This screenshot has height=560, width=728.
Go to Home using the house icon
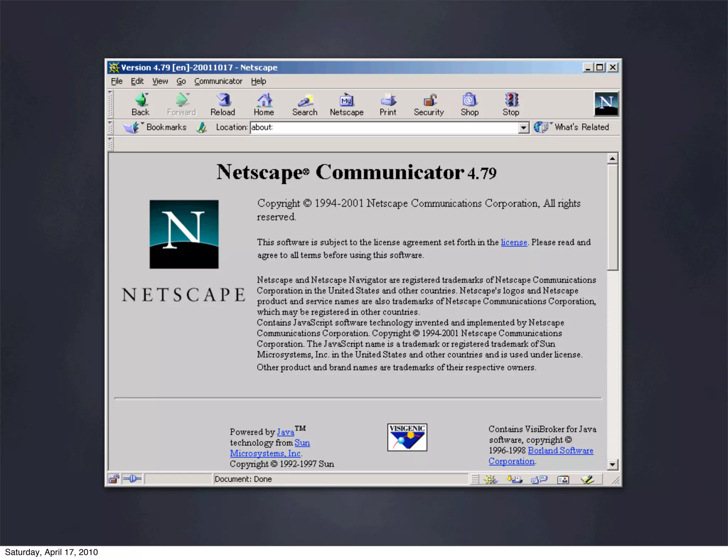click(x=264, y=101)
